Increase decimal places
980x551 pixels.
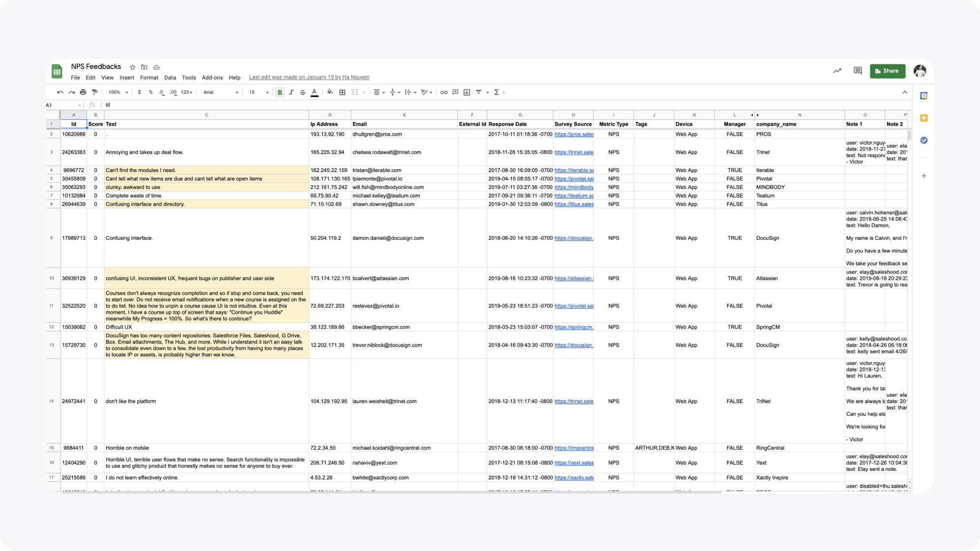coord(173,92)
